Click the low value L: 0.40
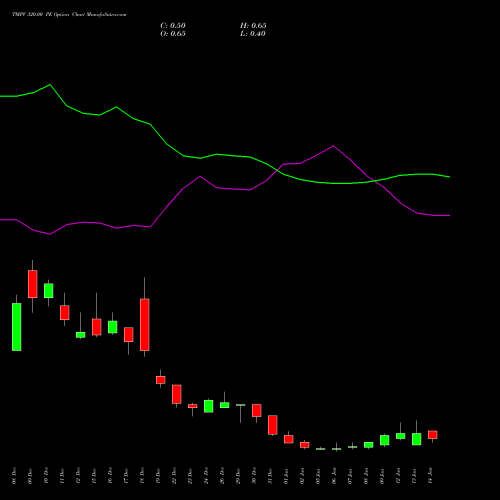This screenshot has width=500, height=500. (x=253, y=34)
